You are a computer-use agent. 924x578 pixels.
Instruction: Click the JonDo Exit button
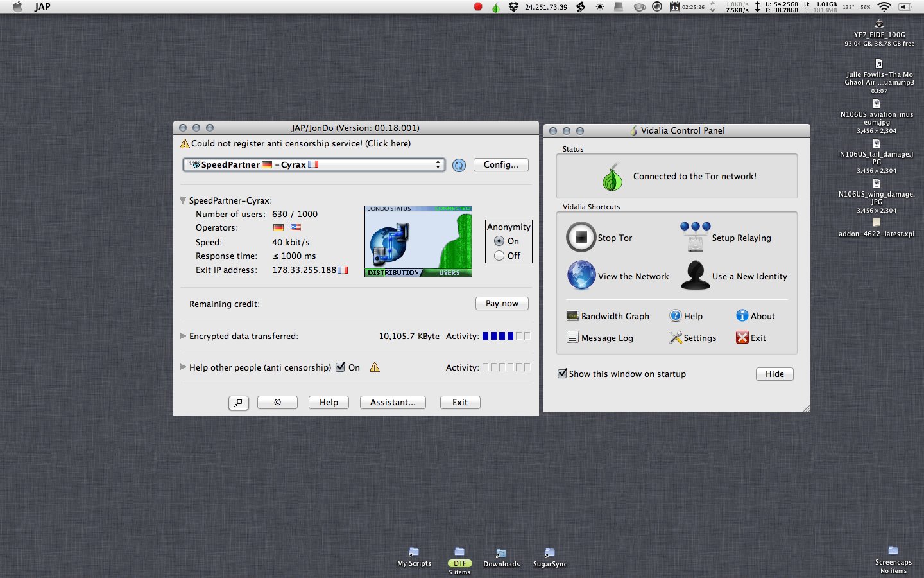pos(460,402)
